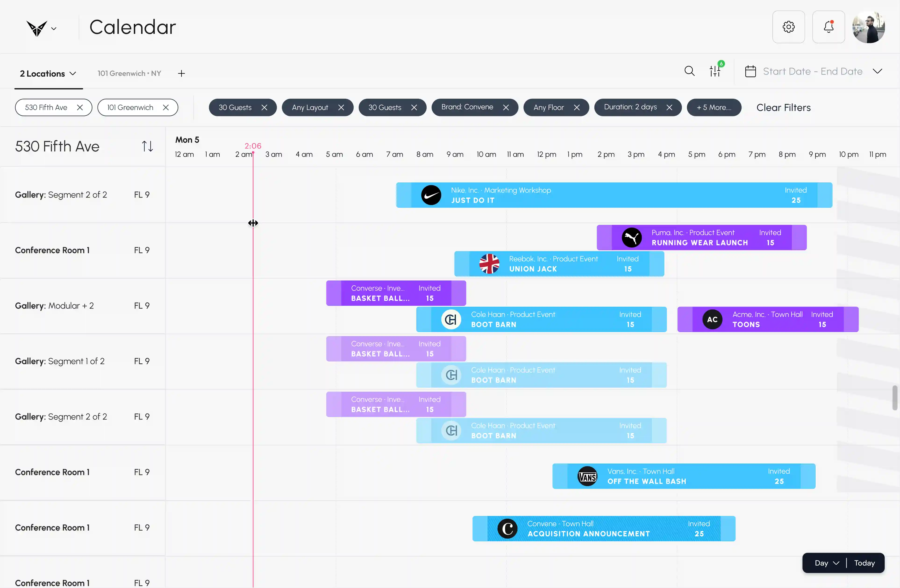Click the Cole Haan logo in Modular row

(x=451, y=319)
